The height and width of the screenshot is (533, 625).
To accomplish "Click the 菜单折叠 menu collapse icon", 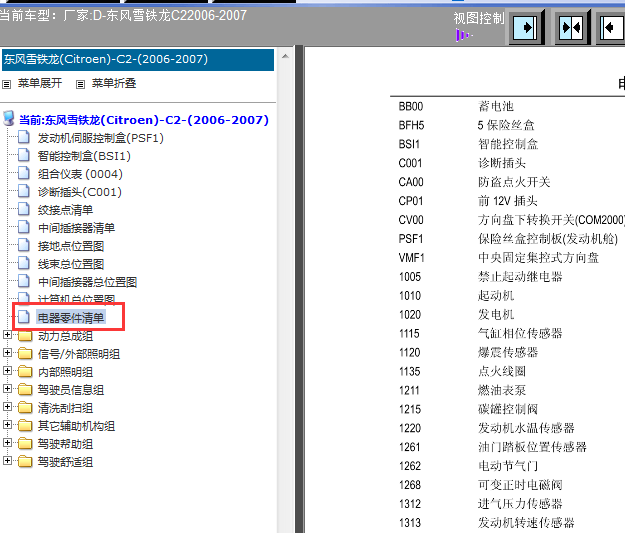I will coord(81,84).
